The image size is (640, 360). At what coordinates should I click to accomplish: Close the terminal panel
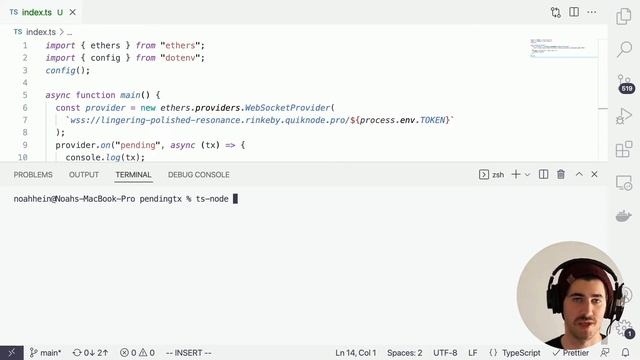594,174
